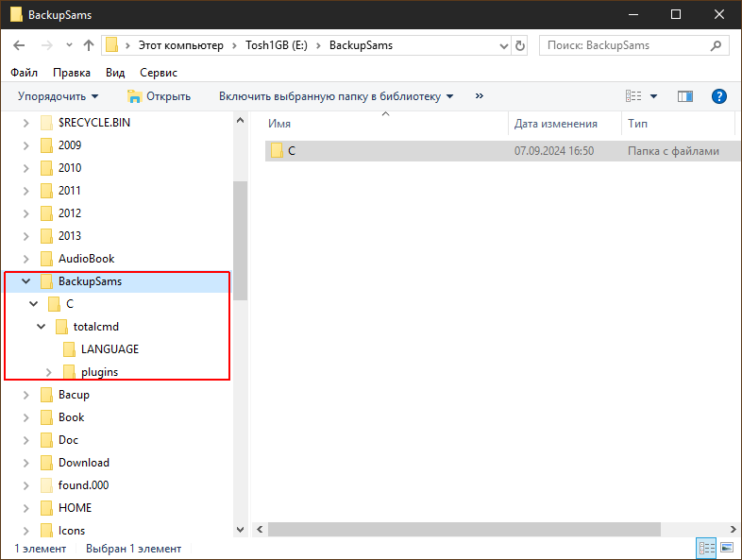
Task: Open the change view dropdown arrow
Action: click(x=654, y=96)
